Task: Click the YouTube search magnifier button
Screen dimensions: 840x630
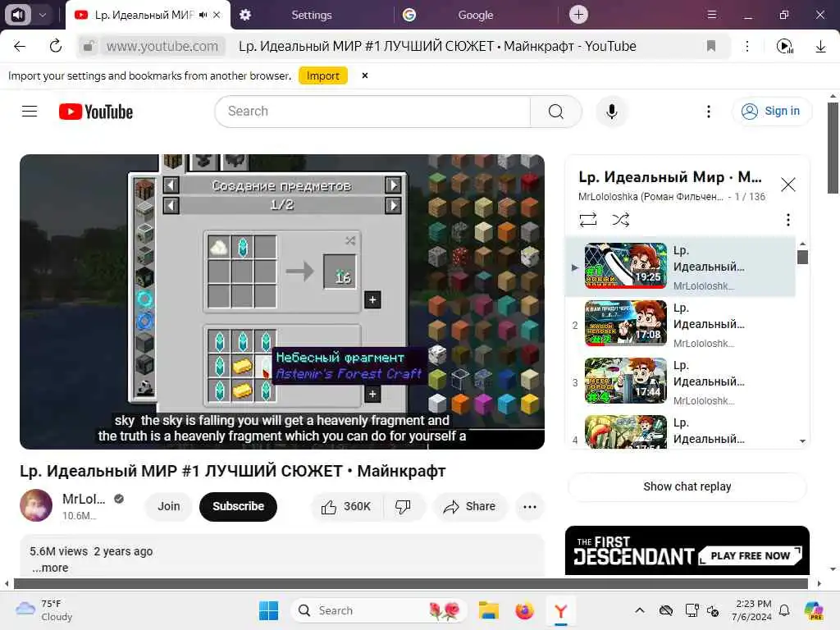Action: [x=555, y=112]
